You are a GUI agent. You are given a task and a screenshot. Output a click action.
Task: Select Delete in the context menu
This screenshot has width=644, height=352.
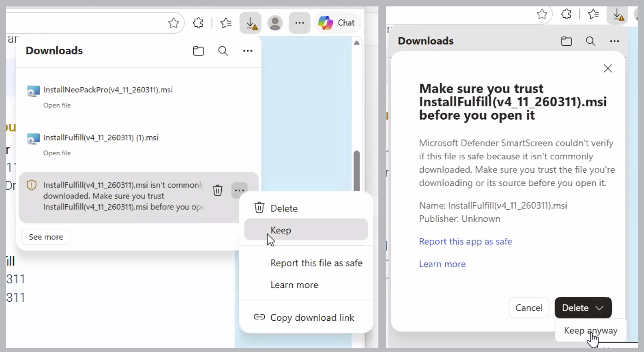[x=306, y=208]
